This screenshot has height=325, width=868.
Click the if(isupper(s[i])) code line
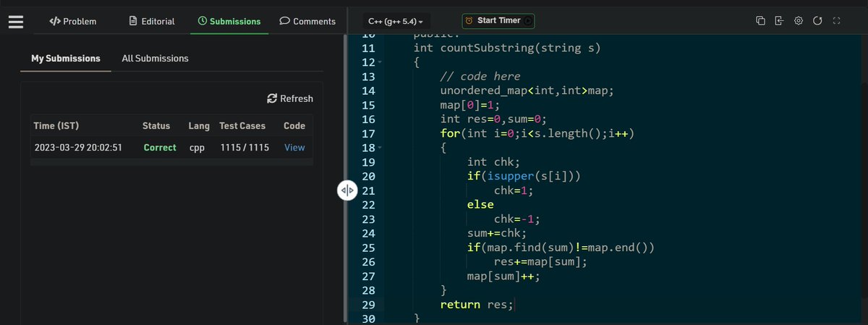pyautogui.click(x=524, y=177)
